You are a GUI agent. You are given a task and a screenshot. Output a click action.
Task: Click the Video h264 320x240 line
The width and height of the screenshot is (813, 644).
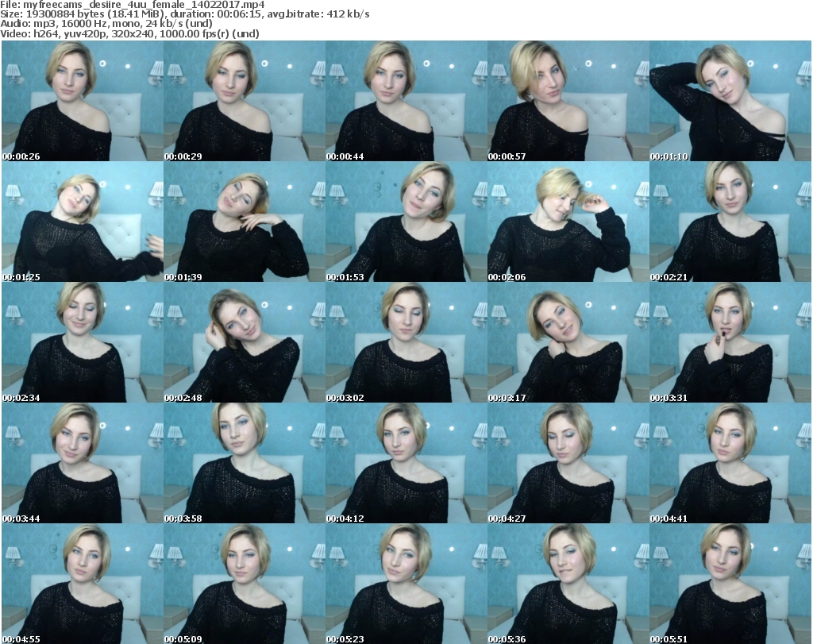click(x=129, y=33)
